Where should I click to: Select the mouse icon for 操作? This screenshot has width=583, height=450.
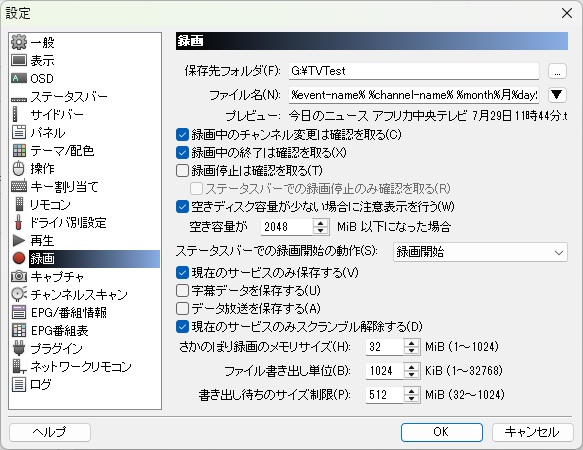pyautogui.click(x=19, y=168)
